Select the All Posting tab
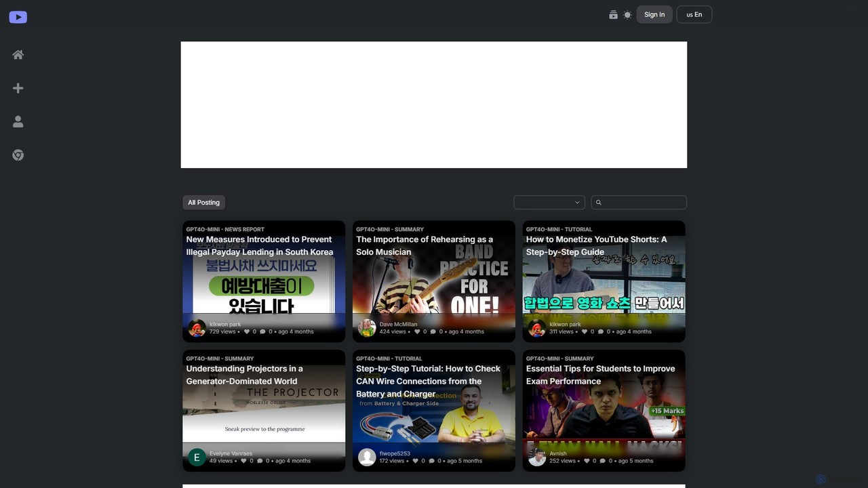The image size is (868, 488). [204, 203]
